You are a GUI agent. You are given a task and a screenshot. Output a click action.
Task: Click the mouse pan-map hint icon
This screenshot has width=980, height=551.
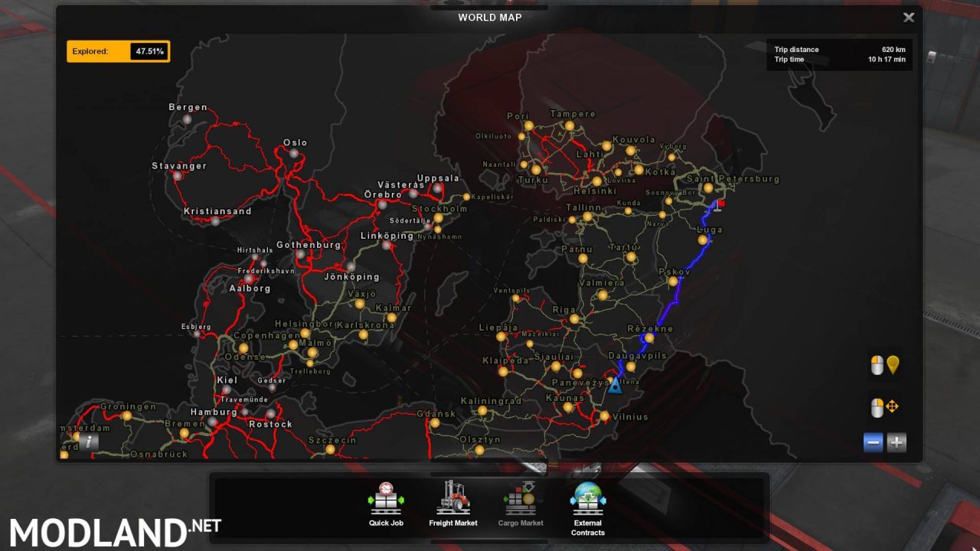[885, 407]
